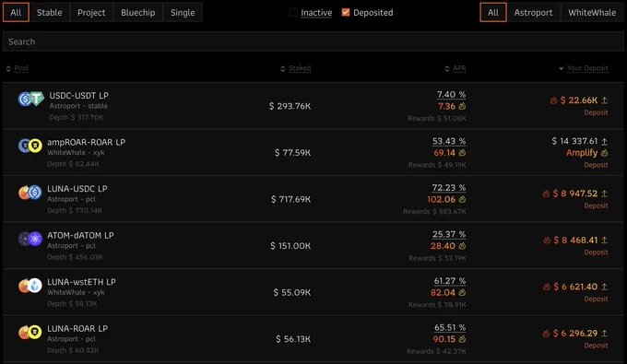Open the 25.37 % APR breakdown
This screenshot has height=364, width=627.
449,235
